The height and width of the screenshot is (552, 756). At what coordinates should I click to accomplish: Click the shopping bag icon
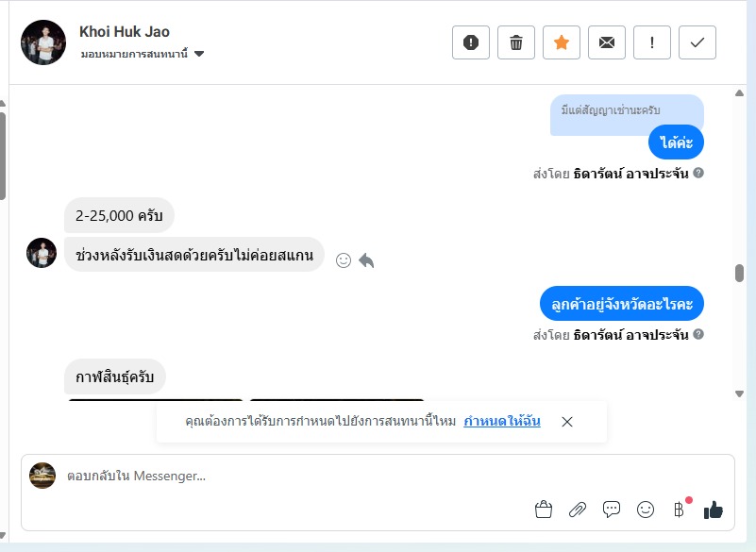pyautogui.click(x=544, y=510)
